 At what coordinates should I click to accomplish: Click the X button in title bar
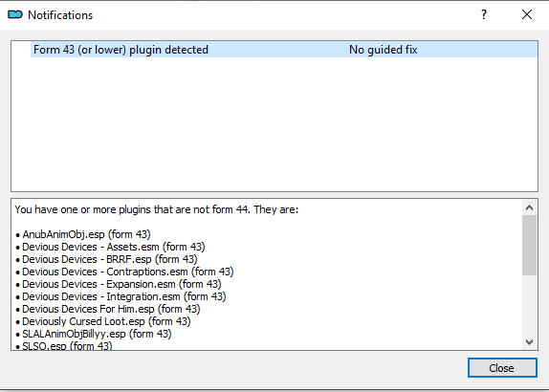(527, 14)
